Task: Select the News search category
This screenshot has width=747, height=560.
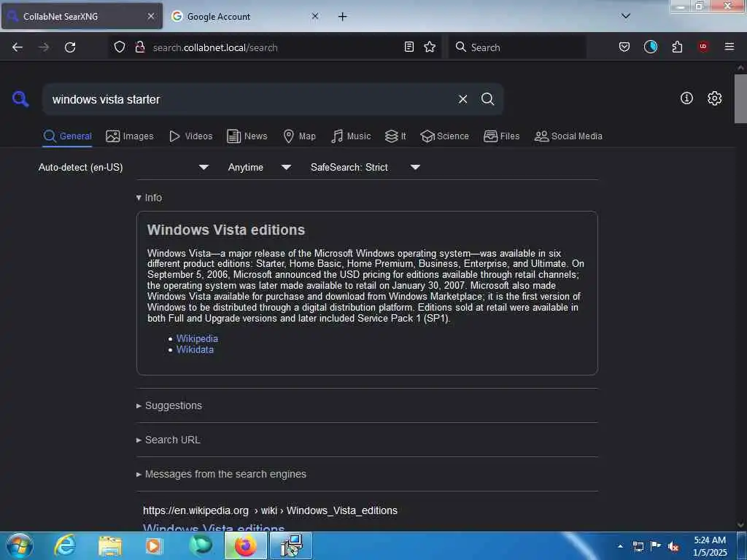Action: pos(247,136)
